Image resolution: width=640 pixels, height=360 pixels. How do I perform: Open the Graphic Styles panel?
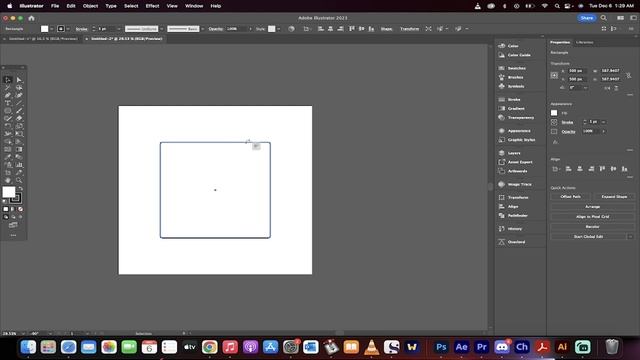pyautogui.click(x=521, y=140)
